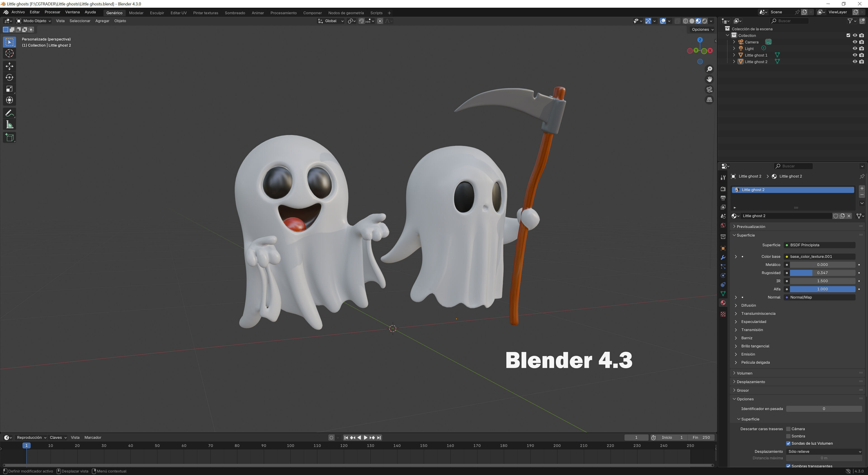Open the Modifiers wrench tab
868x475 pixels.
(723, 258)
